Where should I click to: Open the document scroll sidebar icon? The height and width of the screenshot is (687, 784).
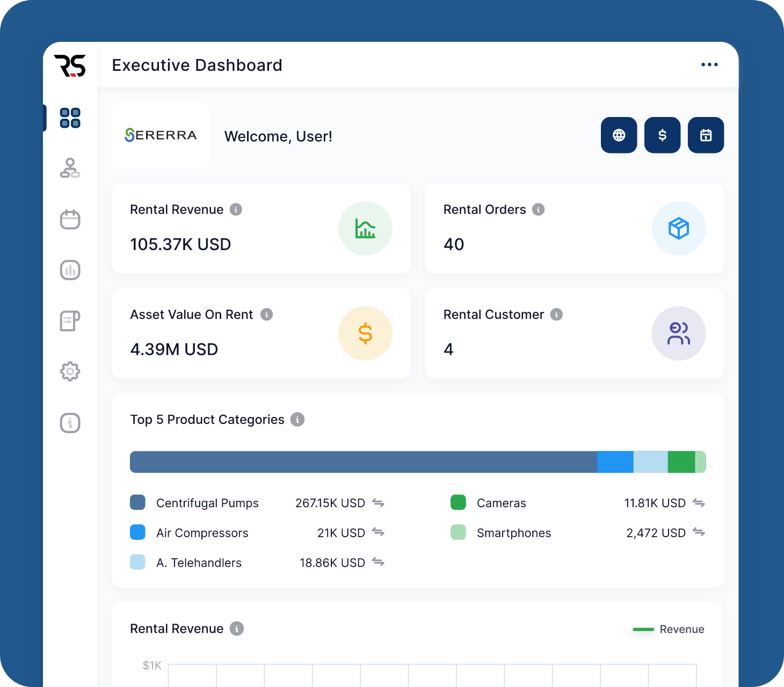click(x=70, y=321)
